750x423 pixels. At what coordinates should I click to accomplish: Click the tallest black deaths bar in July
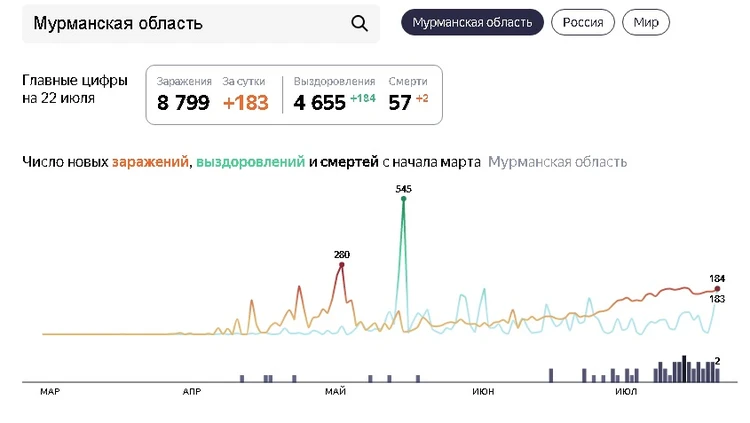[684, 368]
